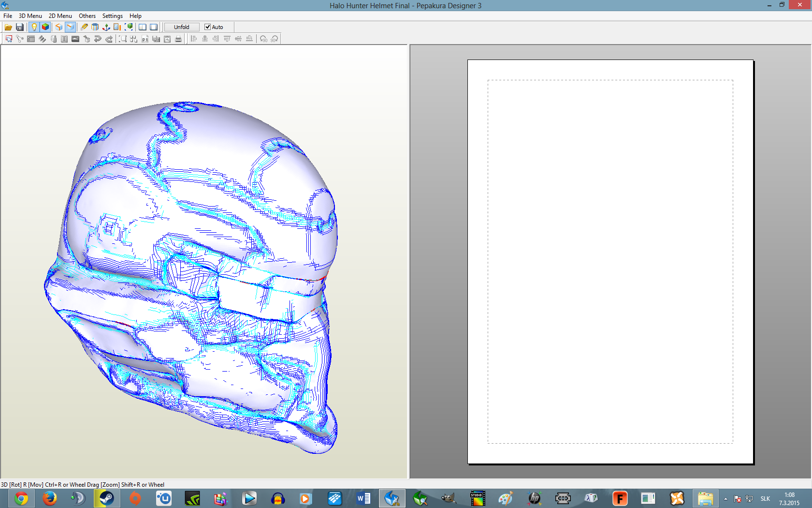Screen dimensions: 812x508
Task: Switch to the split two-pane layout icon
Action: point(143,27)
